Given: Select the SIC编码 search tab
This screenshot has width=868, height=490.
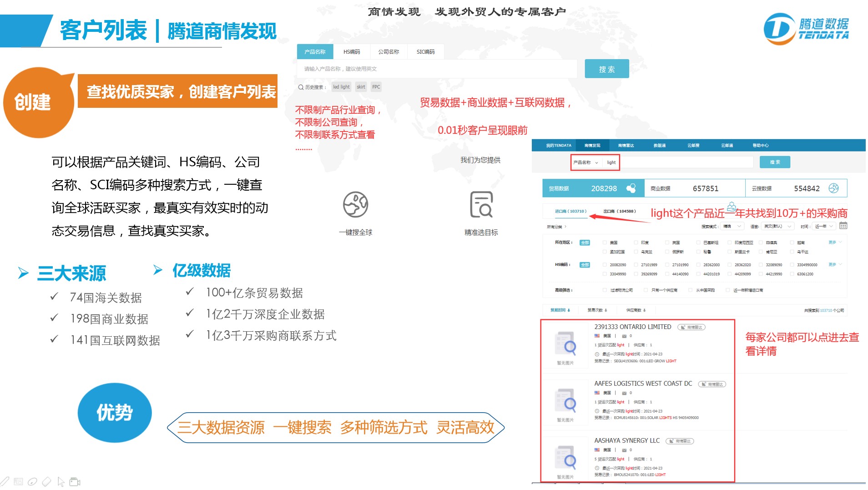Looking at the screenshot, I should (x=425, y=52).
